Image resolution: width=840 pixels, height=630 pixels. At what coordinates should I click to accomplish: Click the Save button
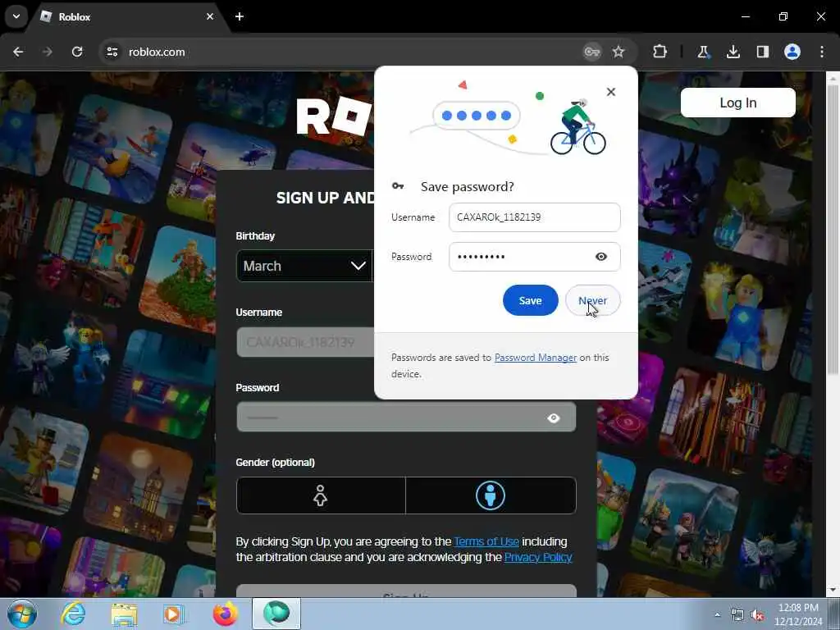pyautogui.click(x=531, y=300)
